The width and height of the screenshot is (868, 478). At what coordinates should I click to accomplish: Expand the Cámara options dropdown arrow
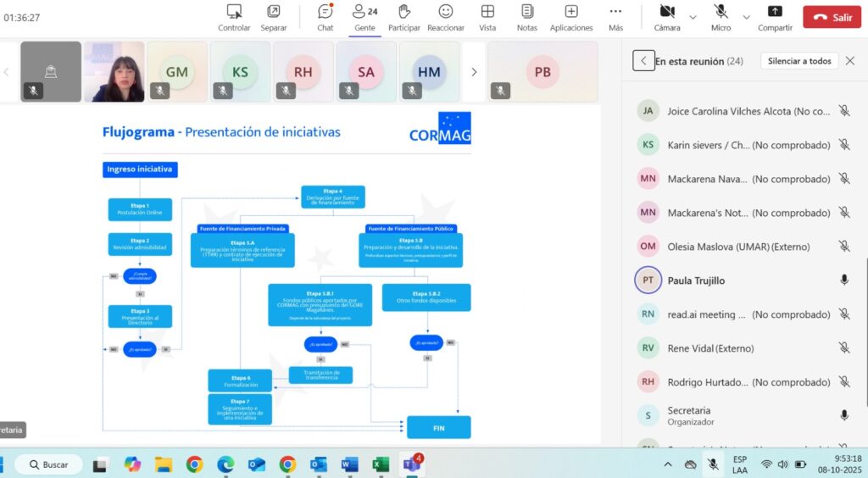(x=693, y=17)
